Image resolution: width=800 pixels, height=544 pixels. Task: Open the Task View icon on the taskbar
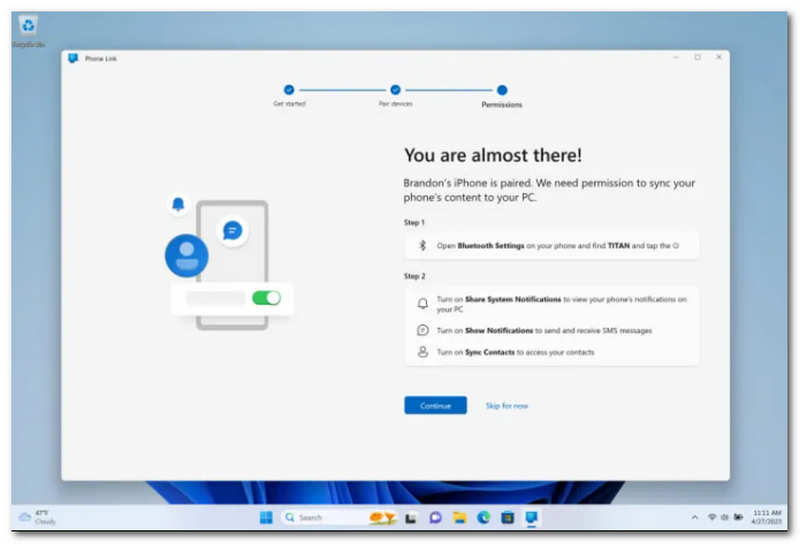pyautogui.click(x=411, y=518)
